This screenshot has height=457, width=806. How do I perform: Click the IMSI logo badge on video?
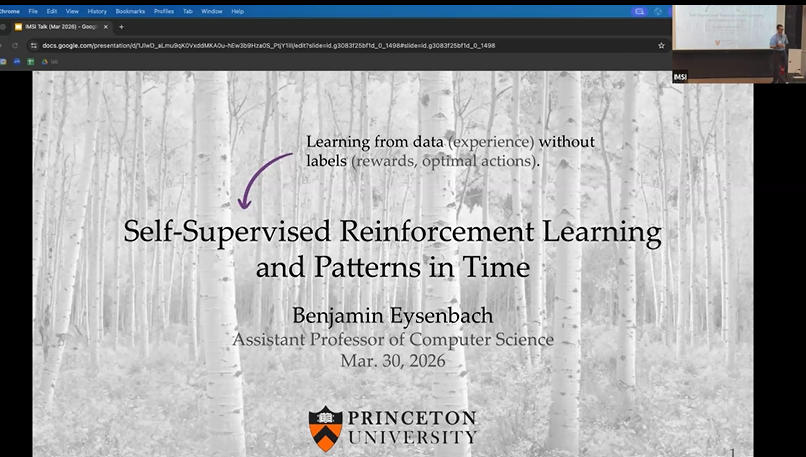[680, 77]
